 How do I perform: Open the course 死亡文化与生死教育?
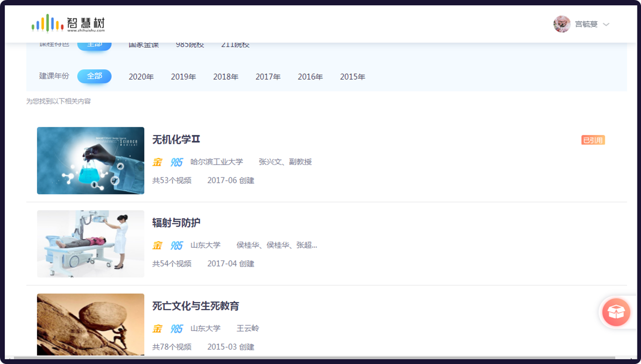coord(194,306)
